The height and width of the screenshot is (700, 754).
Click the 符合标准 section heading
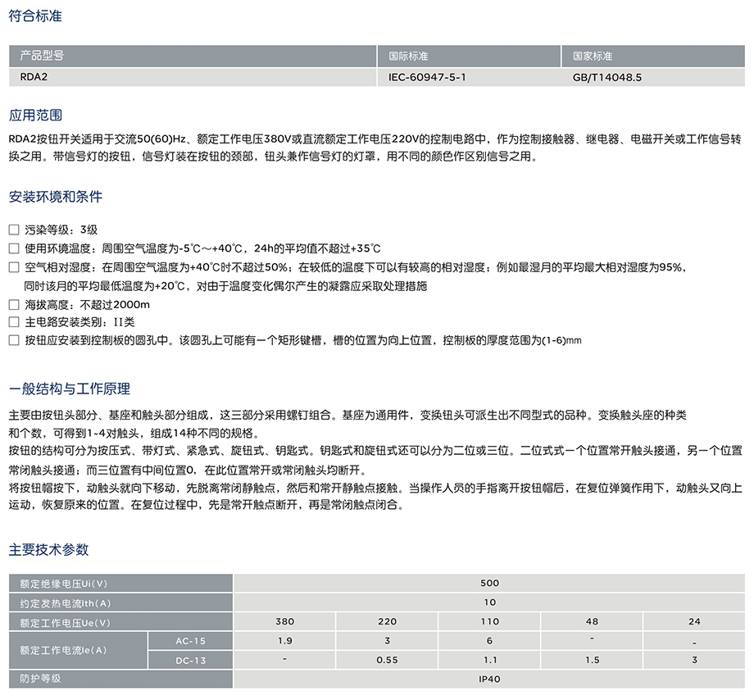[x=35, y=16]
